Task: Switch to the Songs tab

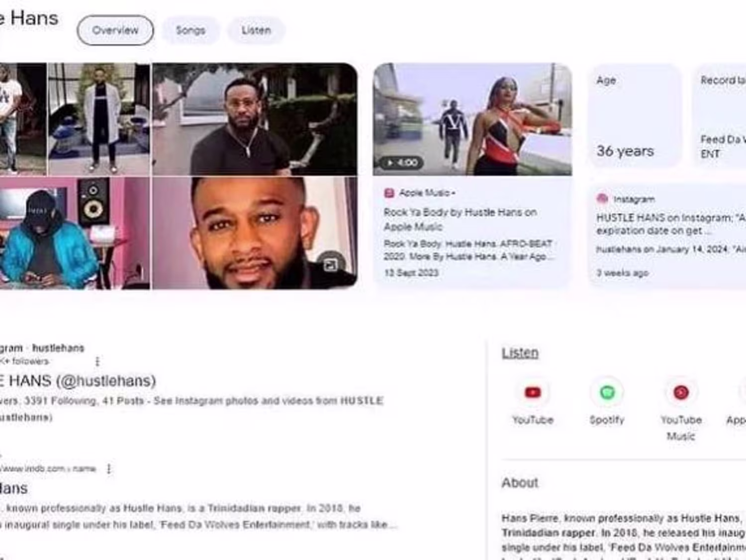Action: pyautogui.click(x=190, y=30)
